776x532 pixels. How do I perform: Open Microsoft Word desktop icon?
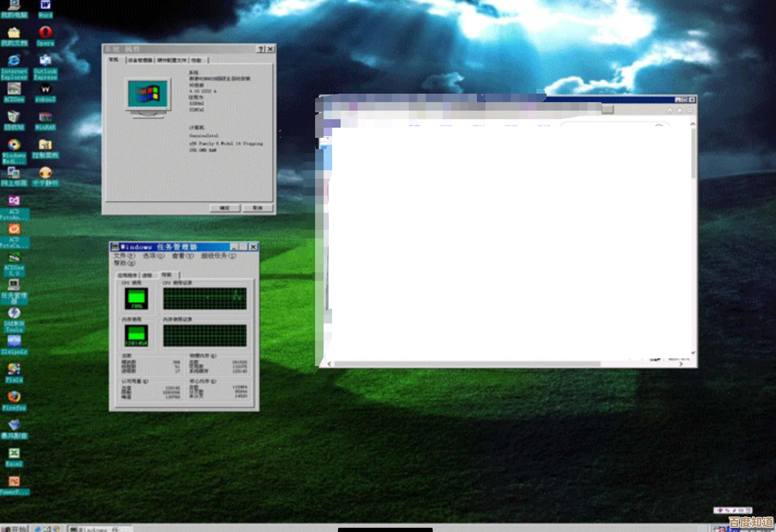click(x=45, y=6)
